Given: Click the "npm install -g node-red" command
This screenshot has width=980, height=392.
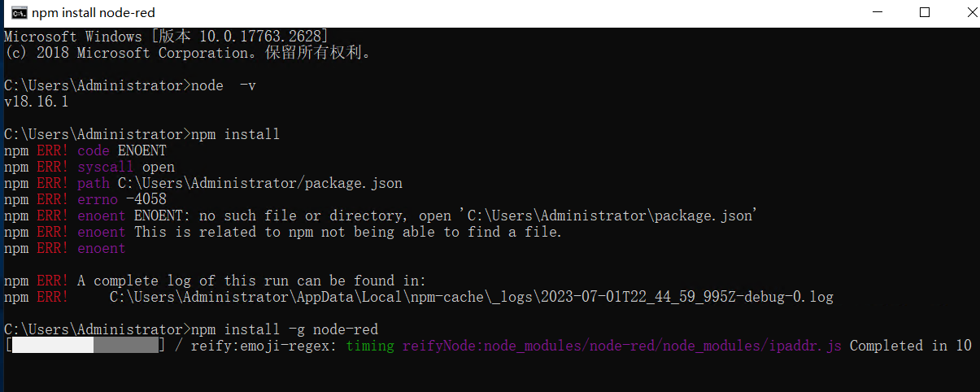Looking at the screenshot, I should tap(191, 329).
